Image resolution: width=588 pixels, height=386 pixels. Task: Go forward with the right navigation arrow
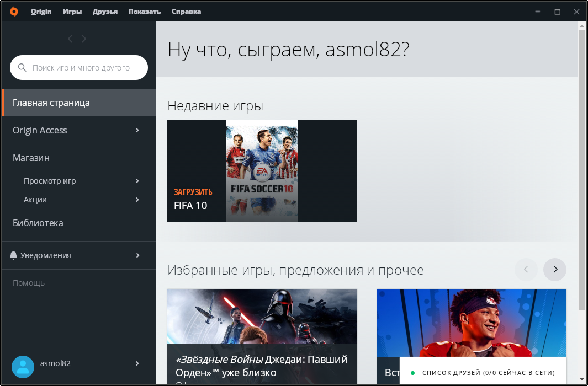tap(83, 39)
